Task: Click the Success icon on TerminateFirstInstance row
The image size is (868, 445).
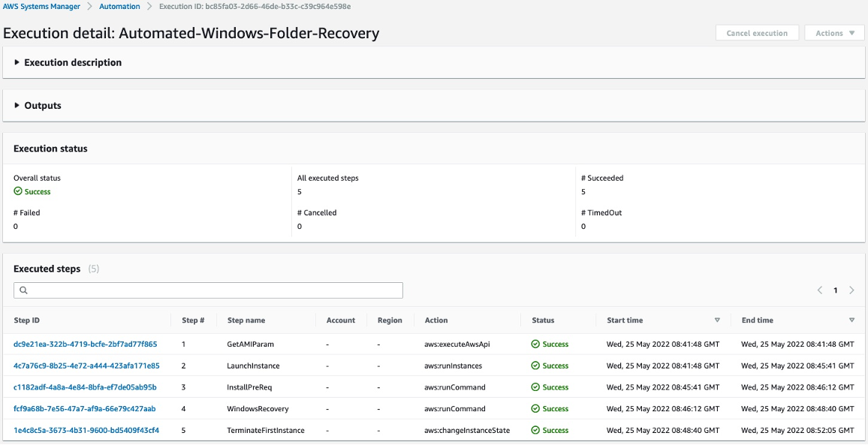Action: click(536, 430)
